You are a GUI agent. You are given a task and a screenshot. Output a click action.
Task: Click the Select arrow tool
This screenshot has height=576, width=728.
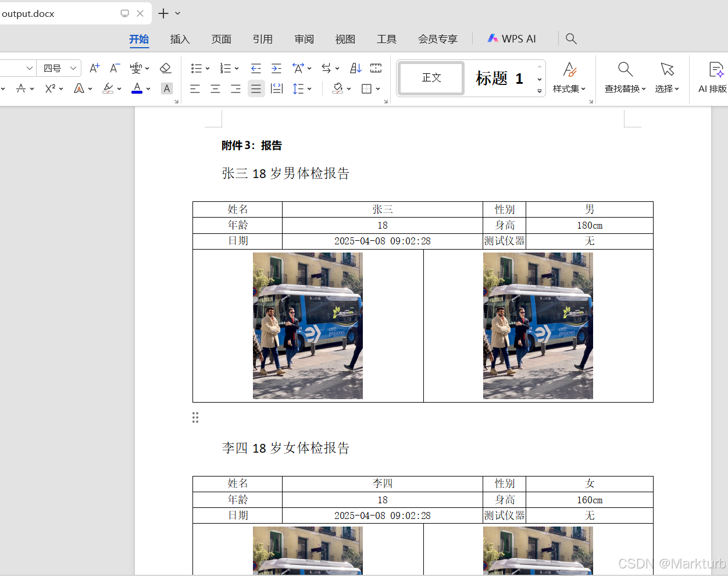coord(667,77)
